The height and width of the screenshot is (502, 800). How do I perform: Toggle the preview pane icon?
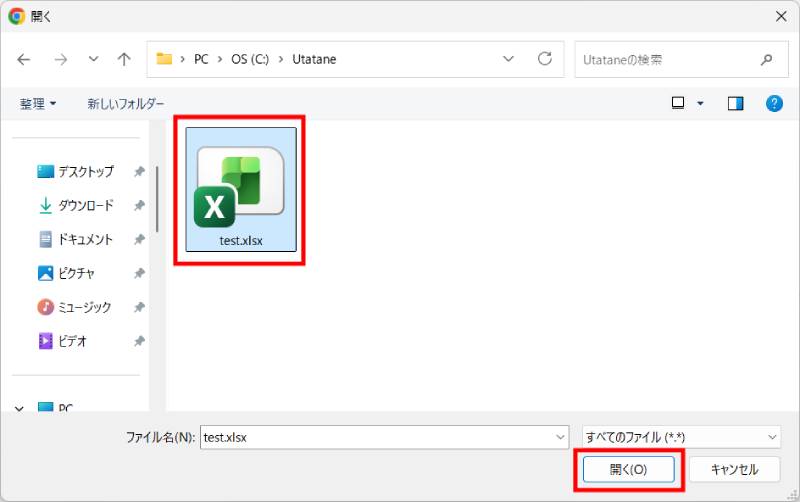[735, 104]
